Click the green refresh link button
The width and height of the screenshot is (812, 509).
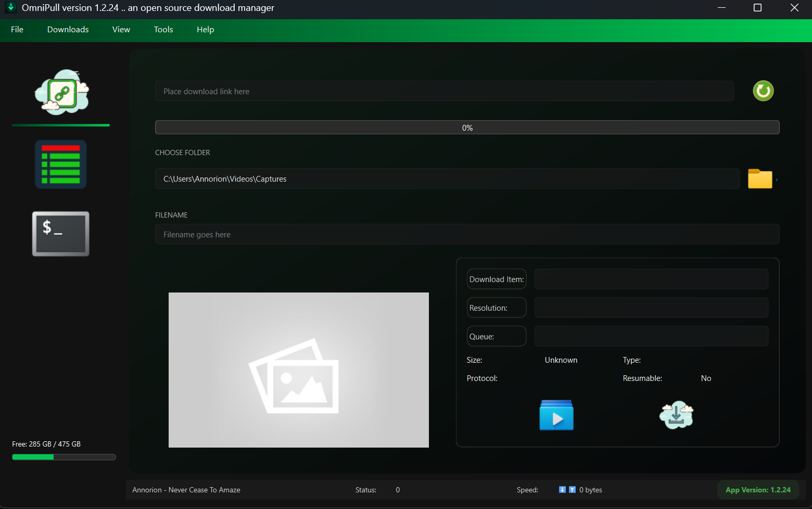(763, 91)
